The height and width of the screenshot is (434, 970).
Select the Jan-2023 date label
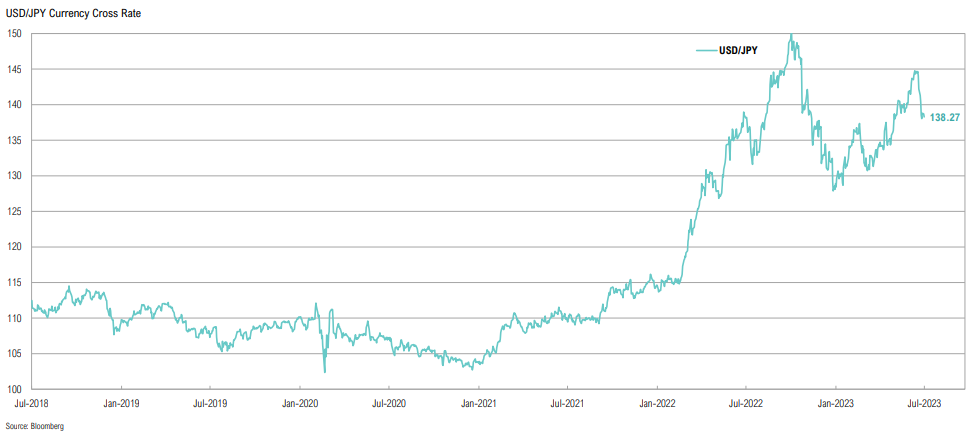pyautogui.click(x=835, y=404)
